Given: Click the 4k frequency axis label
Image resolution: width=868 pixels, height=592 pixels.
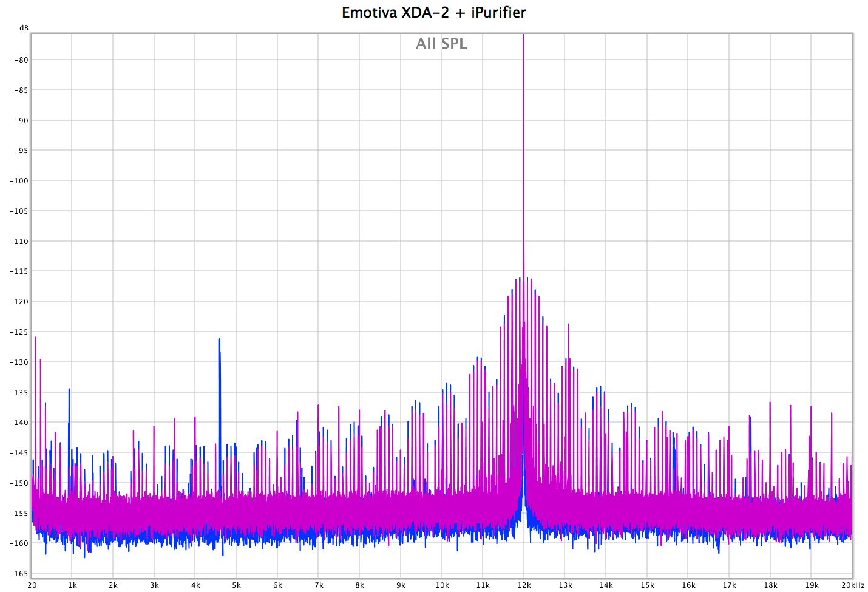Looking at the screenshot, I should coord(195,585).
